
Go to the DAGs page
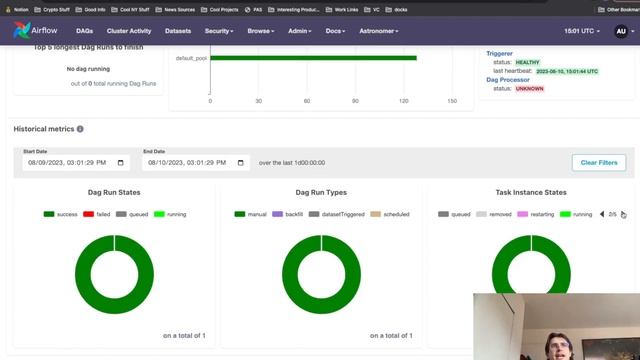[x=84, y=31]
